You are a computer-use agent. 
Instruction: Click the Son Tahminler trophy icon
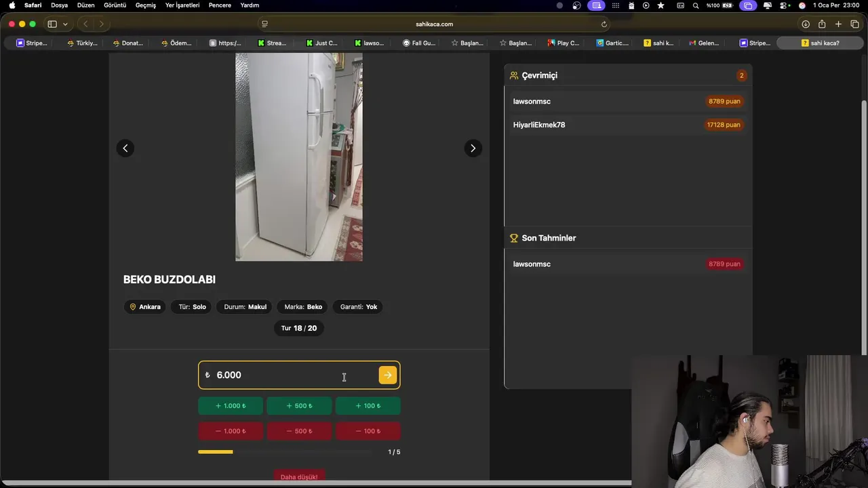pyautogui.click(x=514, y=238)
